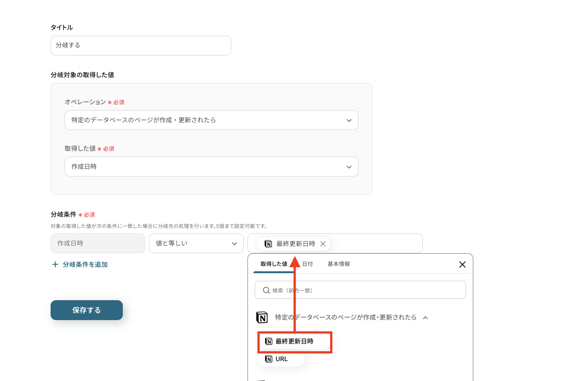Click the condition description text about 5個まで設定可能
Viewport: 588px width, 381px height.
click(159, 226)
